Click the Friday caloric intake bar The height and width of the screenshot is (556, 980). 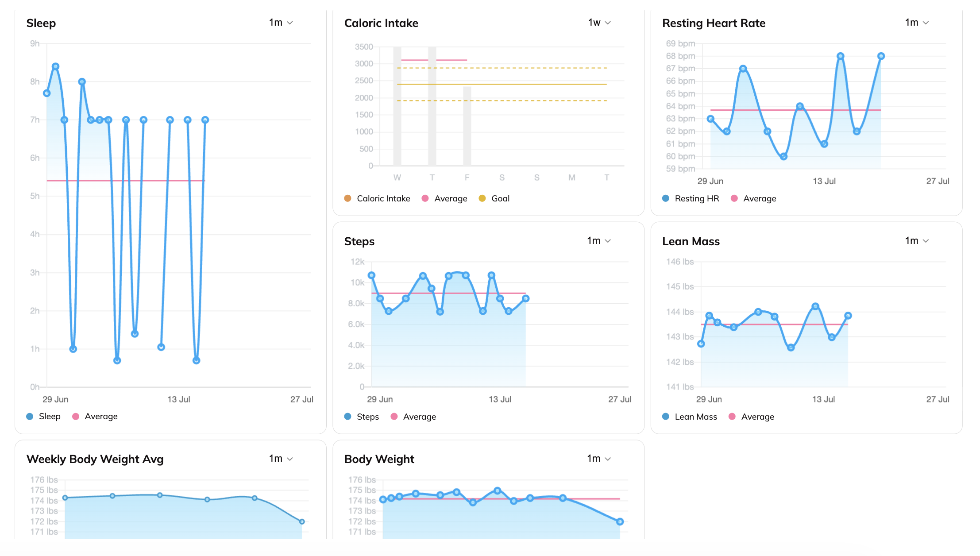coord(467,126)
